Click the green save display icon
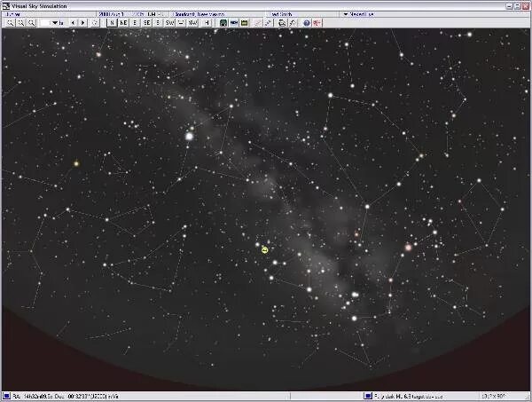The image size is (532, 402). 223,23
